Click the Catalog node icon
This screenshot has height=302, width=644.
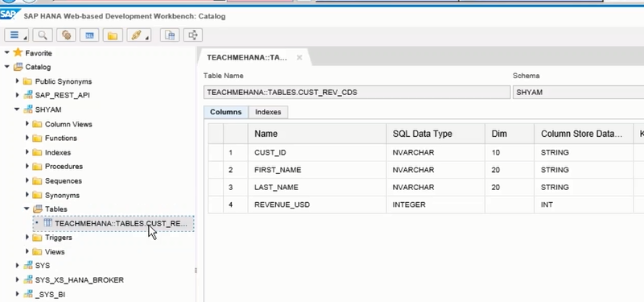[x=18, y=67]
